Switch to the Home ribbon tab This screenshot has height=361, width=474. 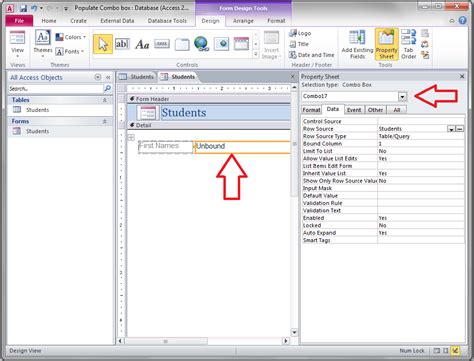pos(49,21)
